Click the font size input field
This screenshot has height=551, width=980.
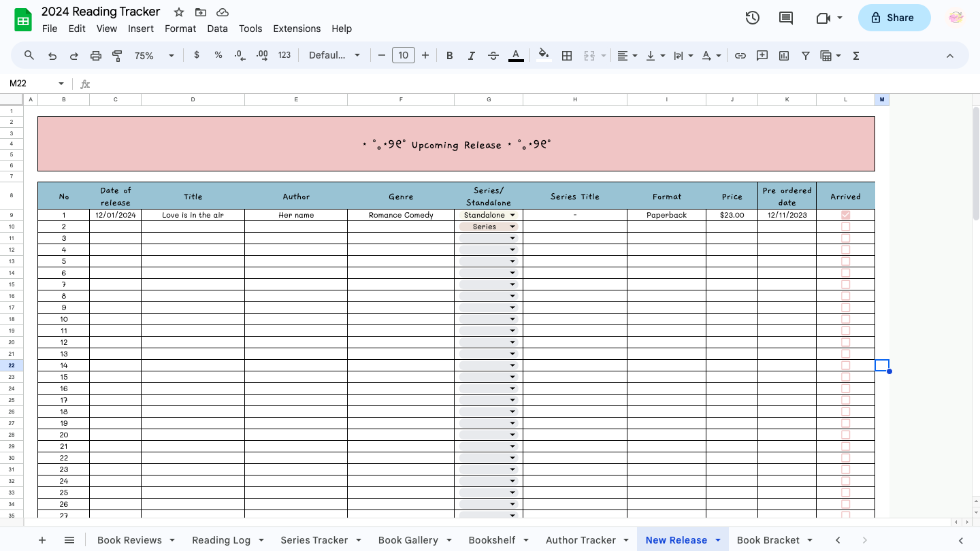[404, 56]
